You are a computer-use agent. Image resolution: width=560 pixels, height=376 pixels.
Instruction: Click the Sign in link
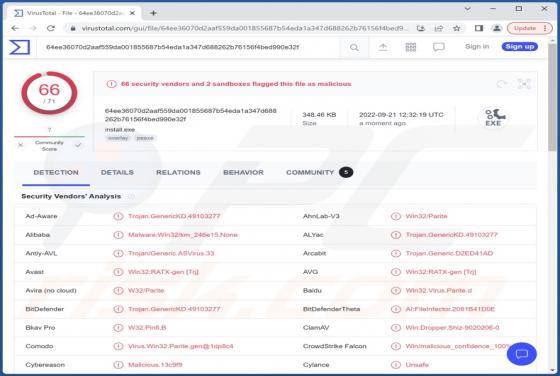[477, 46]
